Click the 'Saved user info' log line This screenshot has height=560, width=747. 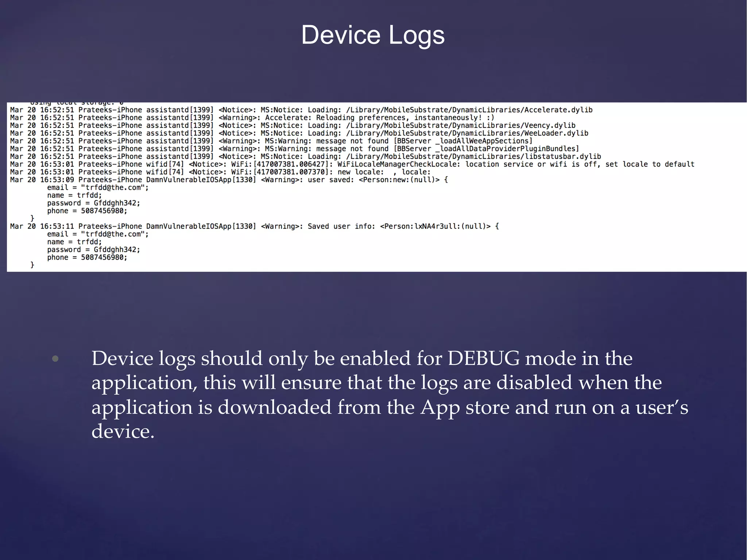coord(255,226)
